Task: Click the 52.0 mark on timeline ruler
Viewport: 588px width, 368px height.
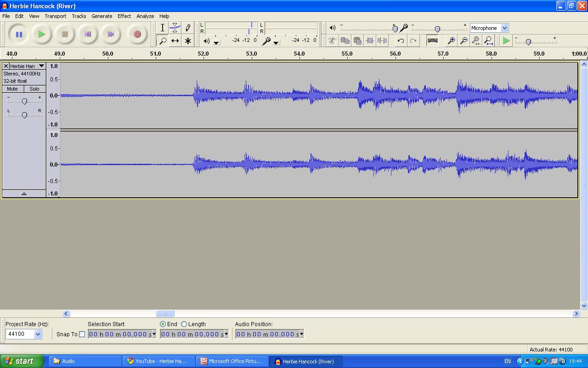Action: (203, 54)
